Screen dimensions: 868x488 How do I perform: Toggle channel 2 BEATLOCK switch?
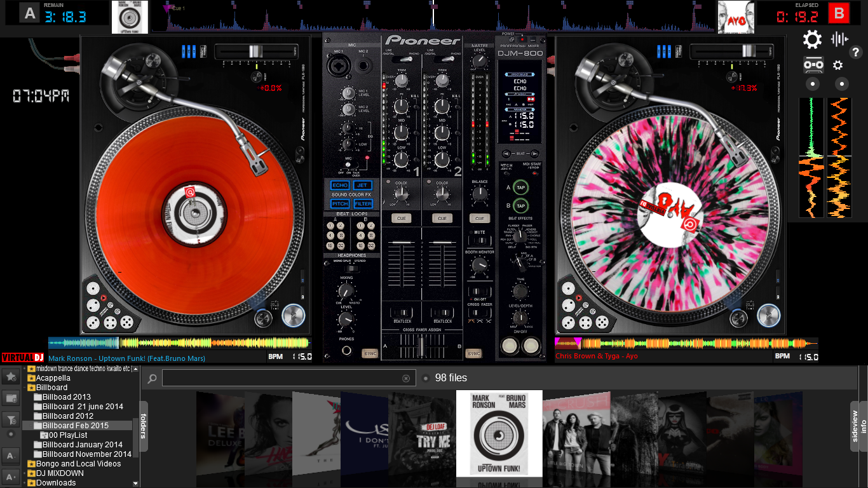pyautogui.click(x=442, y=313)
